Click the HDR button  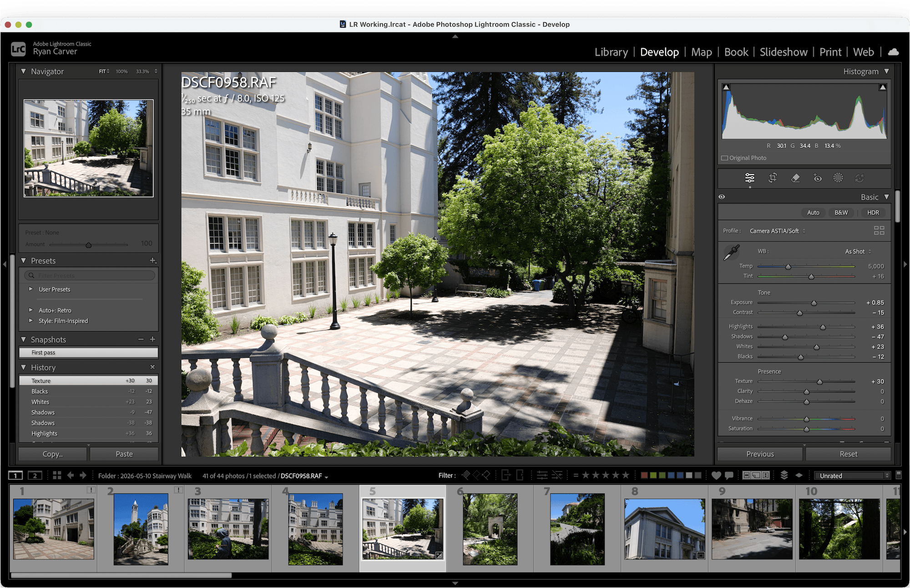click(873, 213)
